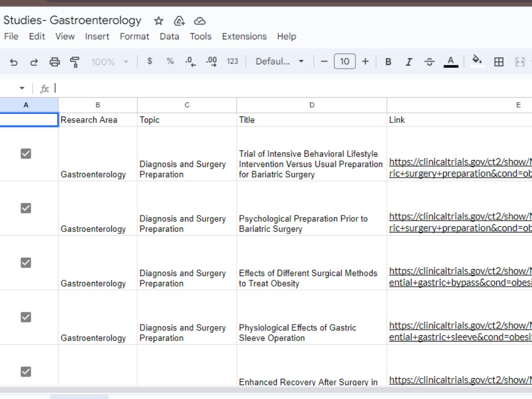This screenshot has width=532, height=399.
Task: Open the Help menu
Action: [287, 36]
